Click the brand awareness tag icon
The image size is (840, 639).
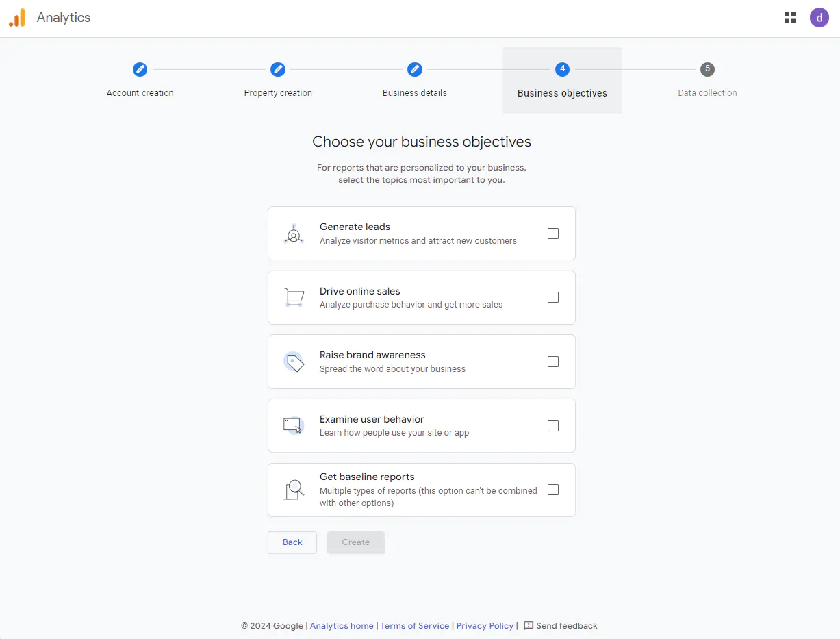pyautogui.click(x=294, y=362)
